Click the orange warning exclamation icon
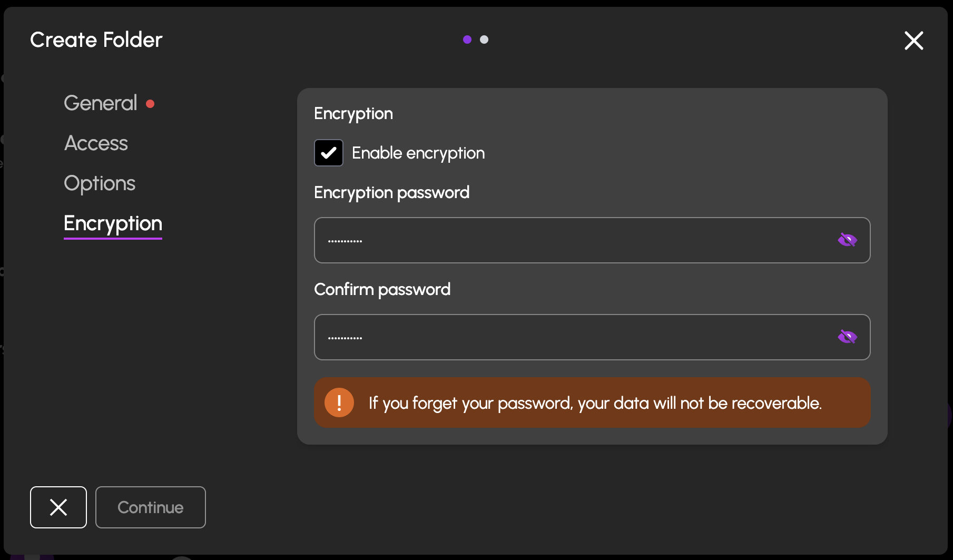953x560 pixels. 339,402
